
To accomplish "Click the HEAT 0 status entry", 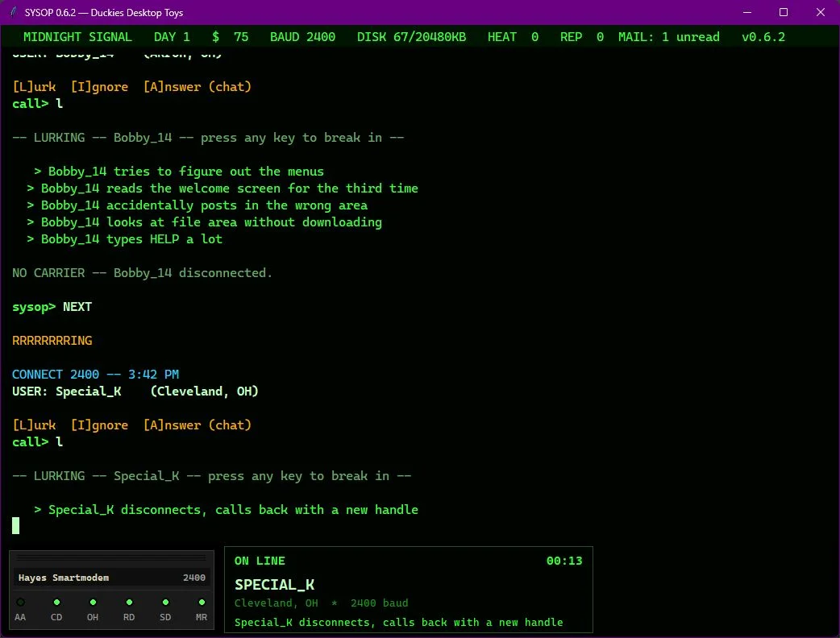I will 514,37.
